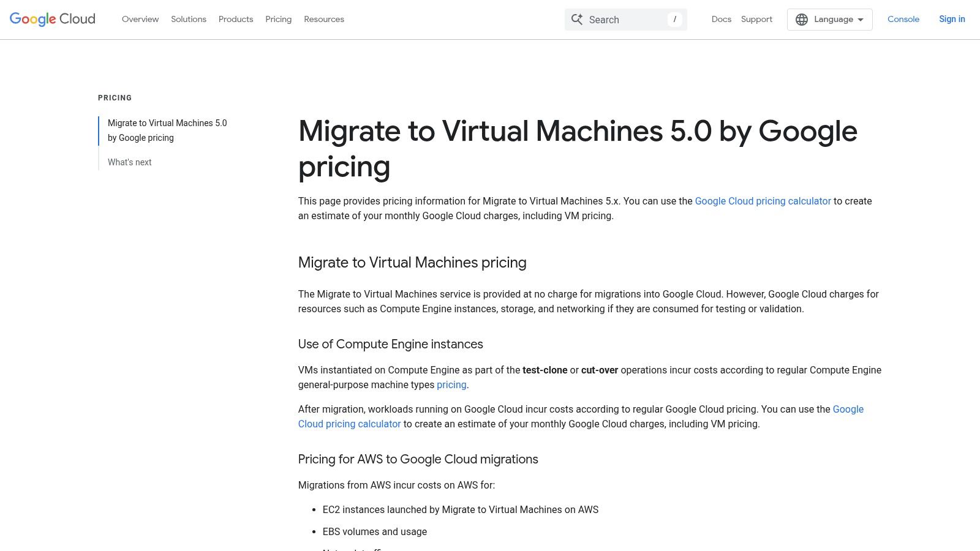Open the Resources menu
The width and height of the screenshot is (980, 551).
[x=324, y=19]
